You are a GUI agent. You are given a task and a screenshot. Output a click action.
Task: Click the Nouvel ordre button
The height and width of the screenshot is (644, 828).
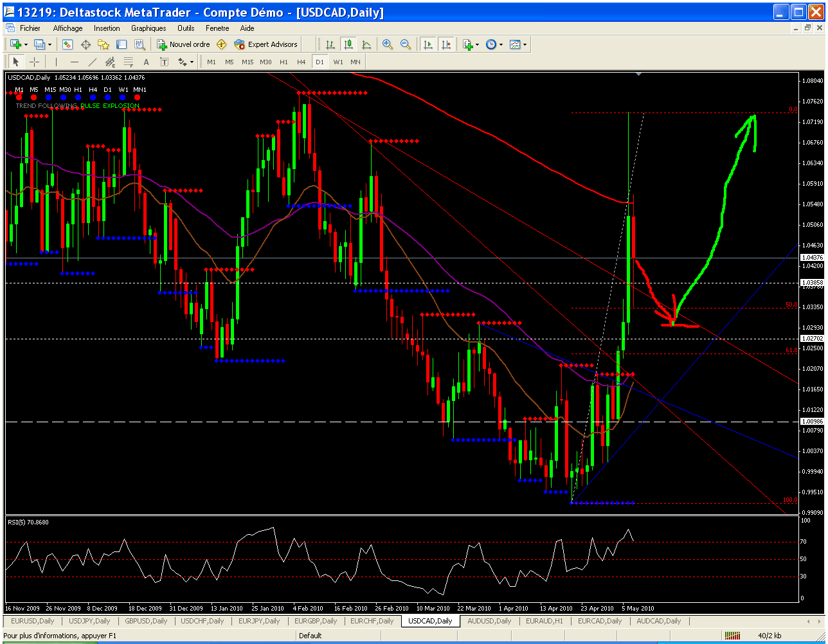coord(183,44)
